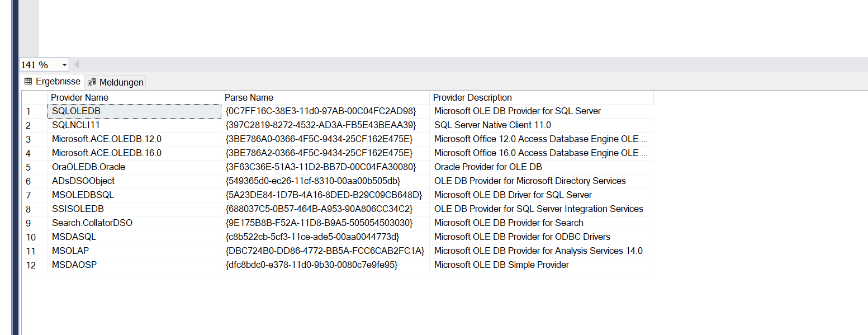
Task: Click the scroll left arrow beside zoom box
Action: coord(77,65)
